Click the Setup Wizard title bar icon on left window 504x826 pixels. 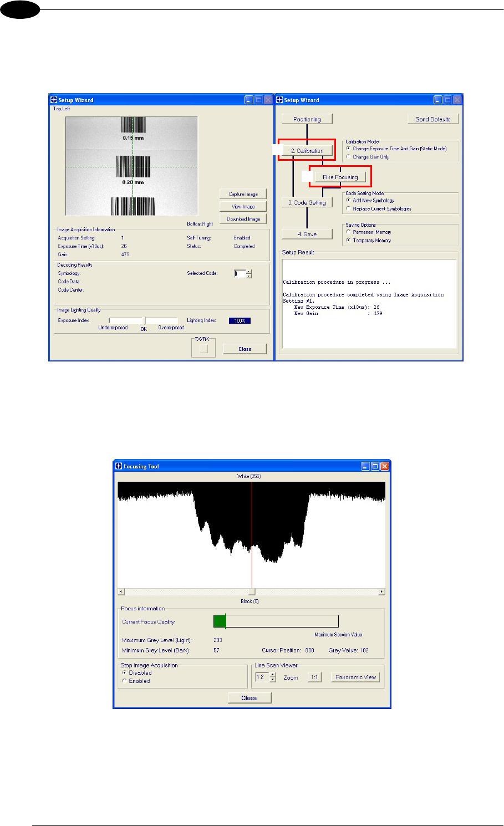(x=54, y=100)
